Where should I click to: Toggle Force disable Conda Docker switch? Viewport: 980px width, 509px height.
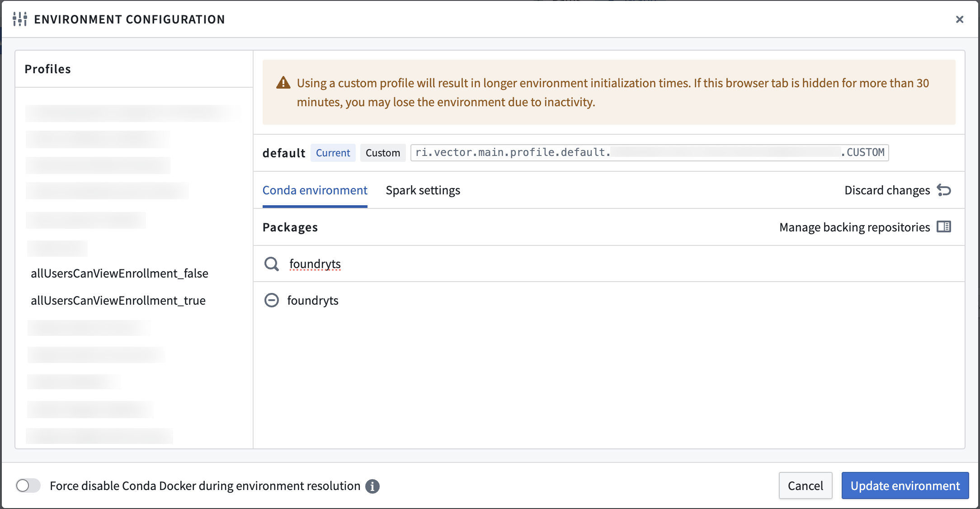coord(28,486)
